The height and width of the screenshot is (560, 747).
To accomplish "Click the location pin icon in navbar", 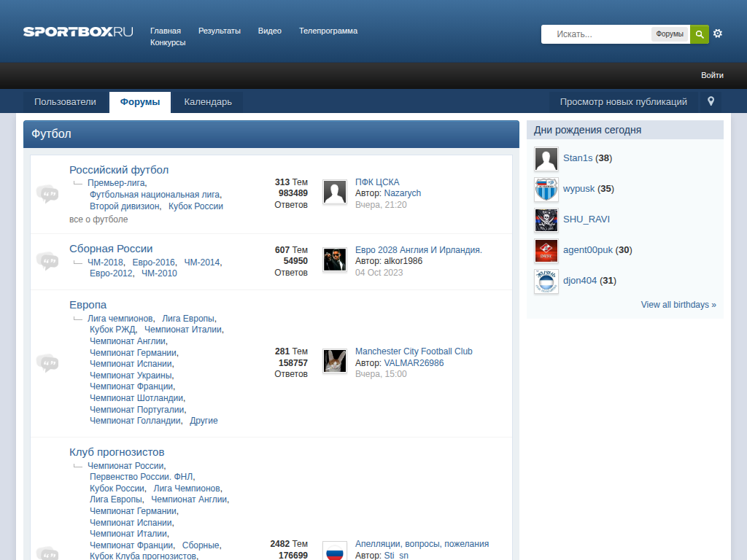I will click(711, 102).
